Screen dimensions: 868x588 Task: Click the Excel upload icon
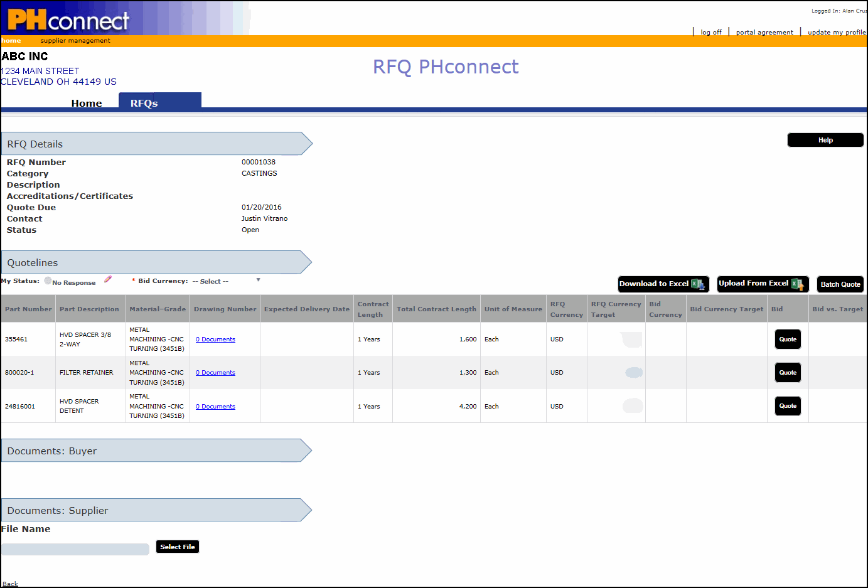point(797,284)
